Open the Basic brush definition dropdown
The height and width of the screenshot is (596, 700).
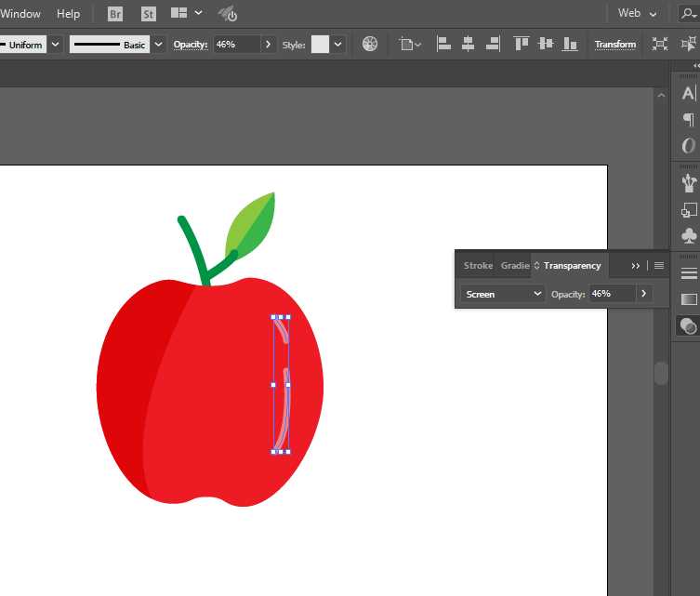pos(158,44)
